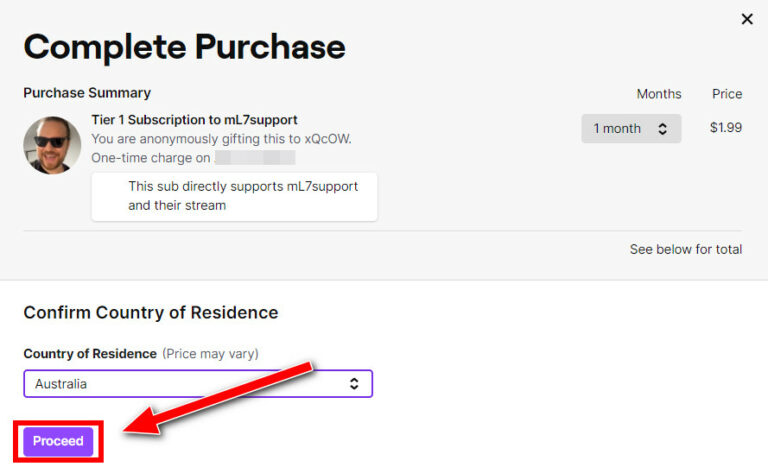Click the up-down arrows on months selector
Viewport: 768px width, 473px height.
pyautogui.click(x=662, y=129)
